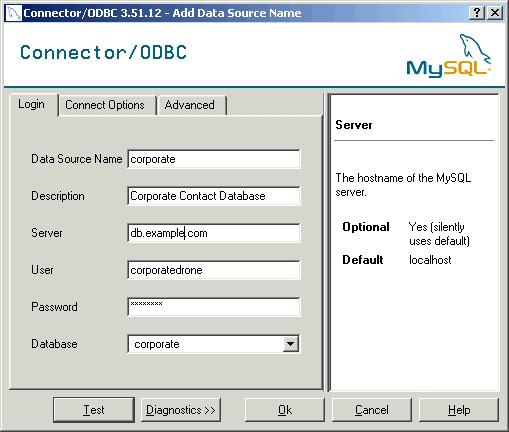The height and width of the screenshot is (432, 509).
Task: Click the Default label in help pane
Action: (363, 260)
